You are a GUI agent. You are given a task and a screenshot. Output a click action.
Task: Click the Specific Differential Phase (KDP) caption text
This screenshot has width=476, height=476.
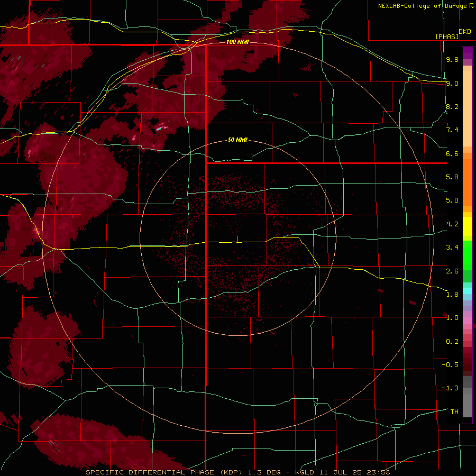pos(164,472)
